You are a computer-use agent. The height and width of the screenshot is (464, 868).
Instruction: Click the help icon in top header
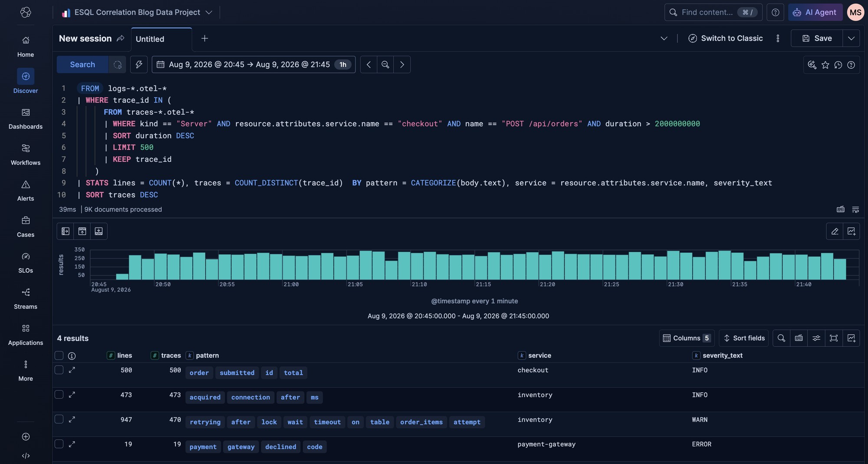[x=775, y=12]
